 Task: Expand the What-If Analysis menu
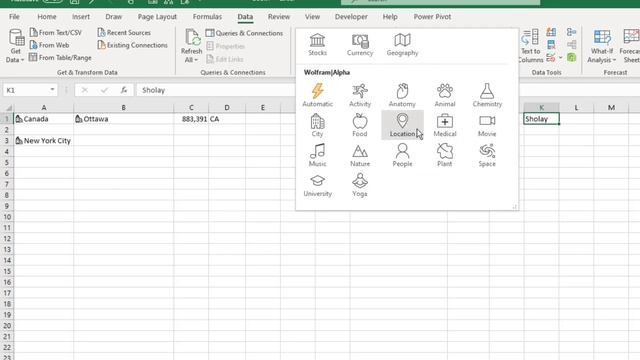coord(602,46)
